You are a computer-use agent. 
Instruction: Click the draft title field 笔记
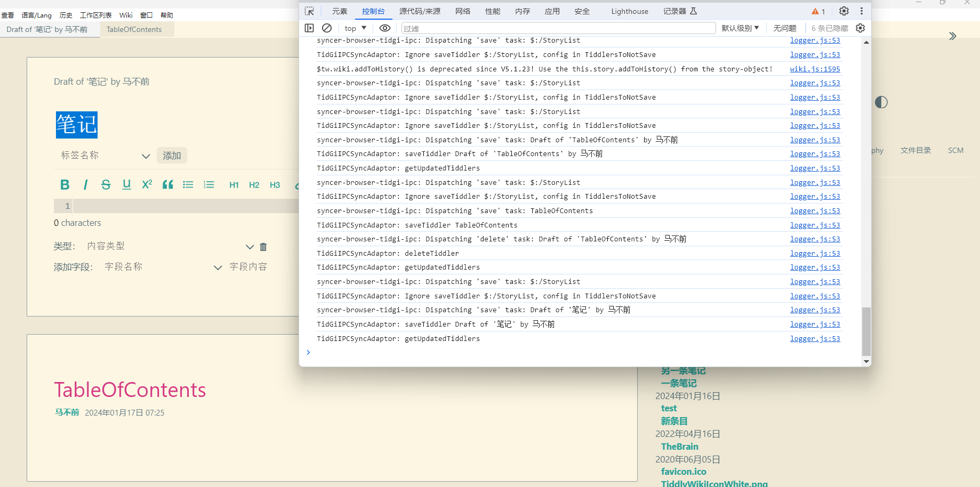pyautogui.click(x=77, y=125)
